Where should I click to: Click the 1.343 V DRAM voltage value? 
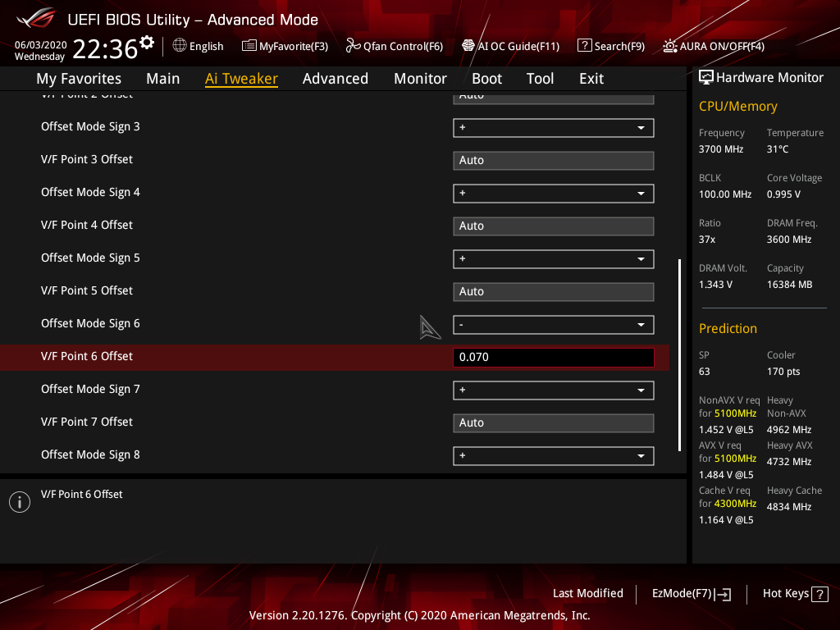715,285
